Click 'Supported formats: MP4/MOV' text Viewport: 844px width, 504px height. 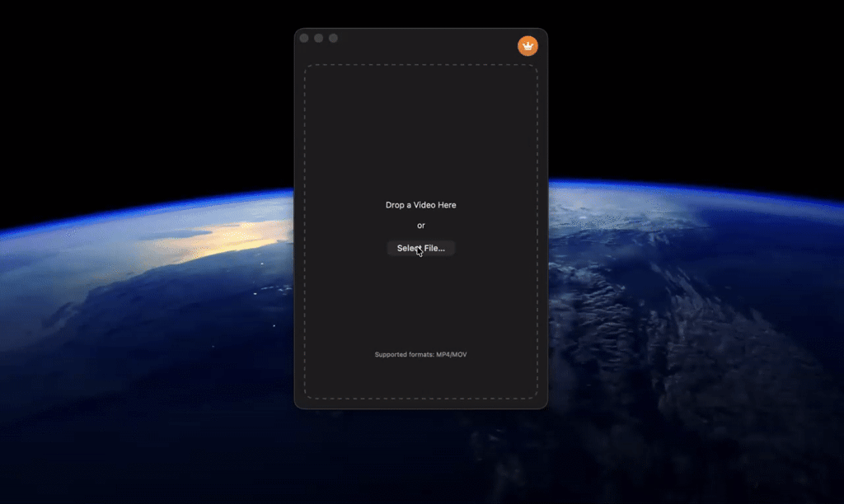421,354
